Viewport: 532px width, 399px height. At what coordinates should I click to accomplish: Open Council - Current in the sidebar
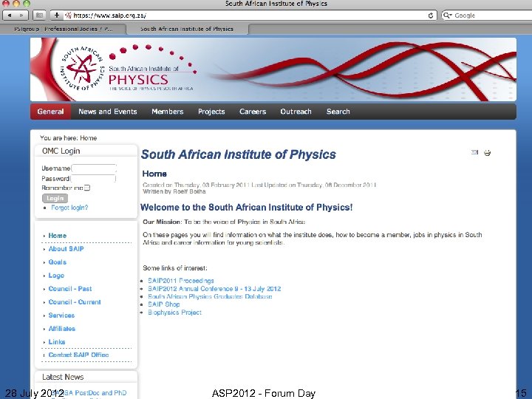75,302
